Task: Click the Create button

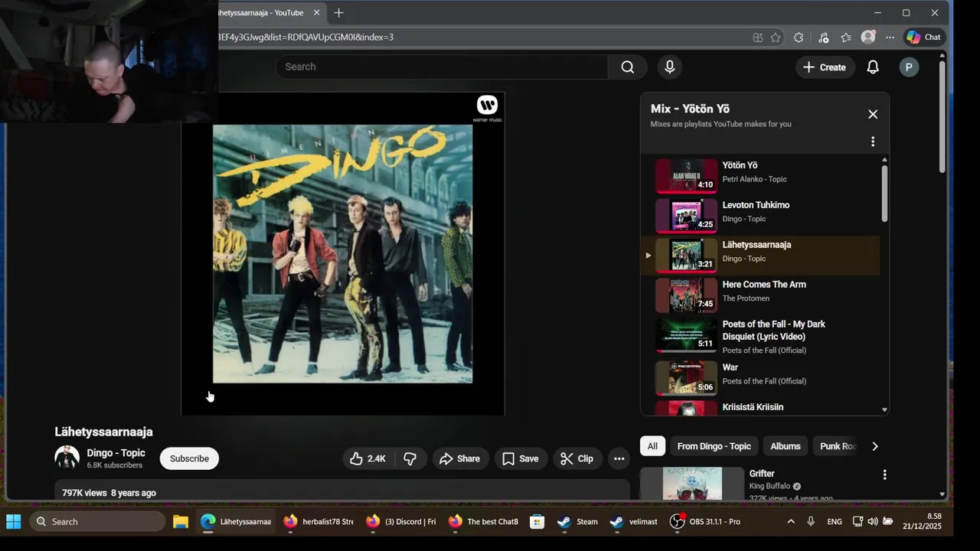Action: [x=824, y=67]
